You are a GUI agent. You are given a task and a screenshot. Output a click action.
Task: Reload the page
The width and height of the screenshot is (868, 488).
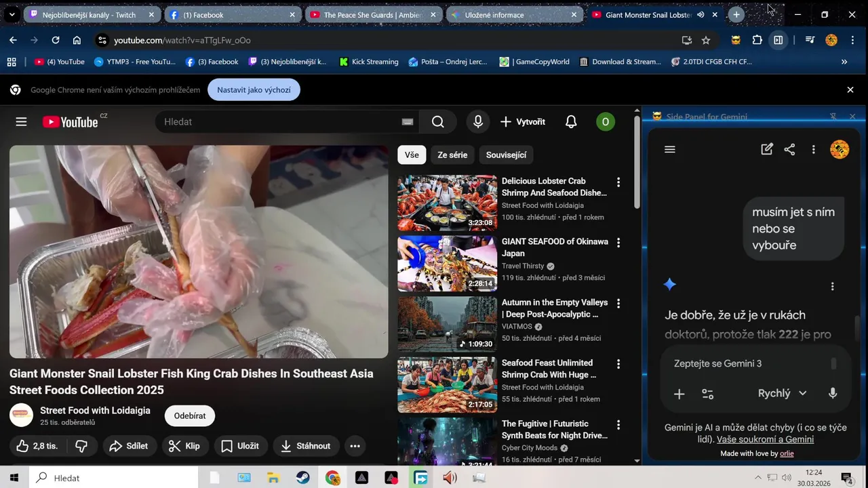pos(56,41)
